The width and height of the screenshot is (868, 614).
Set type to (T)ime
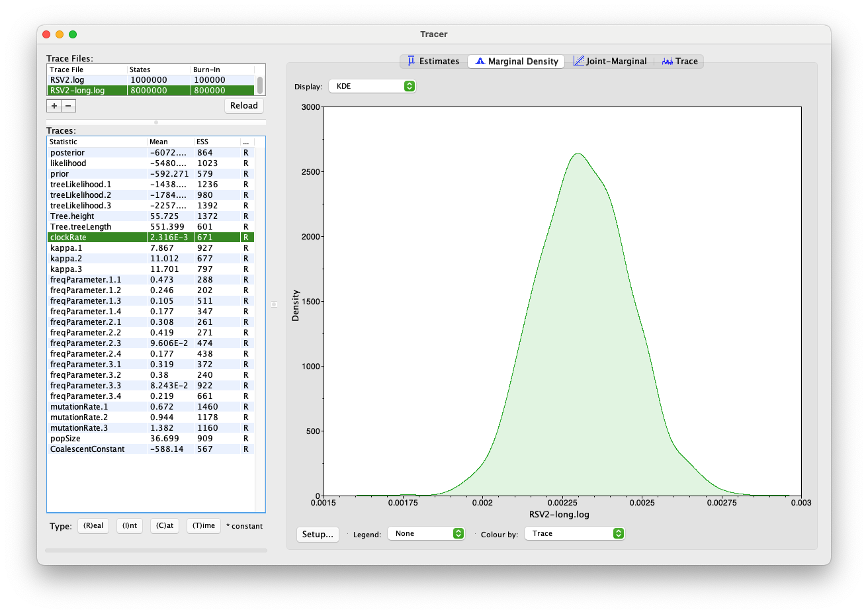pyautogui.click(x=204, y=525)
